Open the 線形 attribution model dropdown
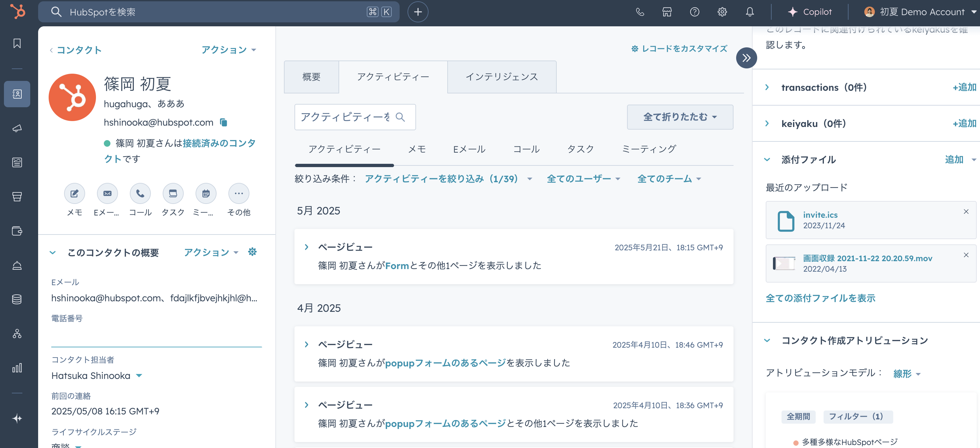Image resolution: width=980 pixels, height=448 pixels. pos(907,374)
